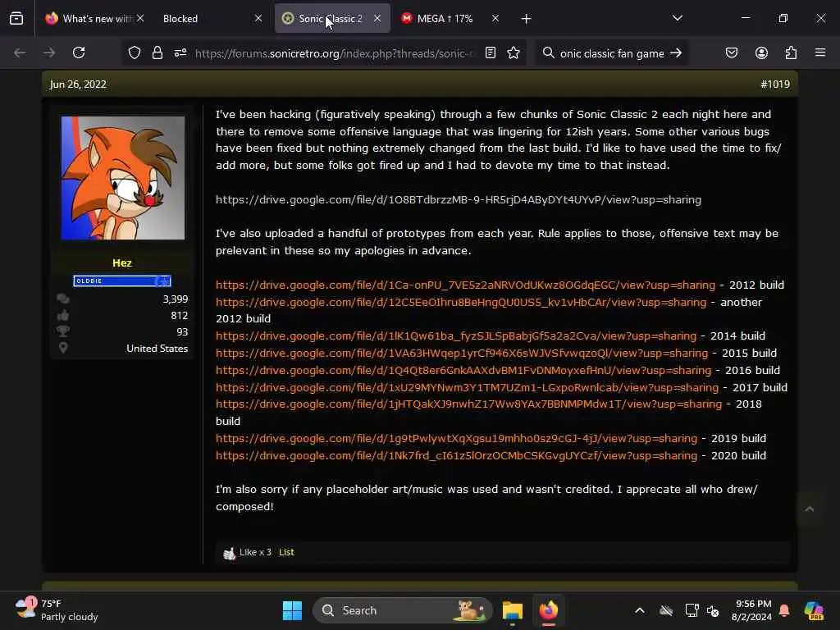840x630 pixels.
Task: Open the 2014 build Google Drive link
Action: point(456,336)
